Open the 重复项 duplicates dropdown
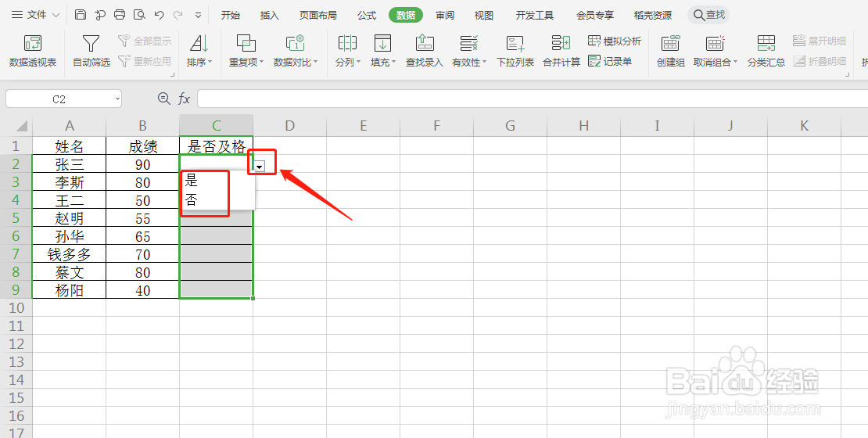Viewport: 868px width, 438px height. [246, 51]
